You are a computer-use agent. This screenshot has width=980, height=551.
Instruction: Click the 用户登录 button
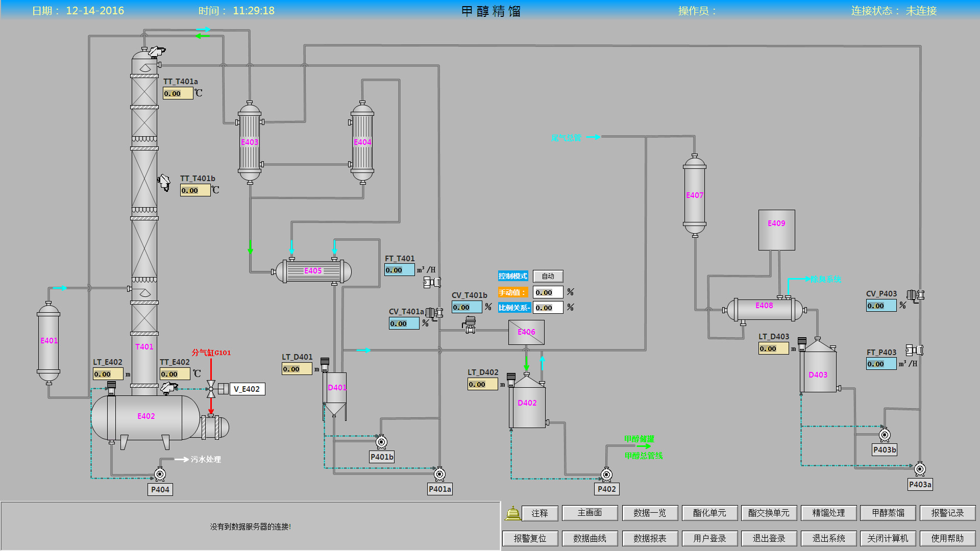tap(709, 538)
